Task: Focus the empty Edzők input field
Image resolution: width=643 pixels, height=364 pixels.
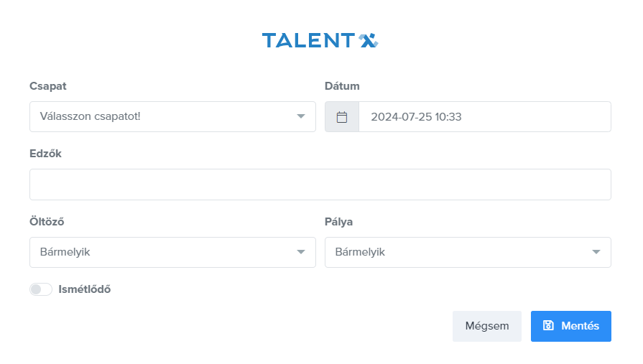Action: pyautogui.click(x=320, y=185)
